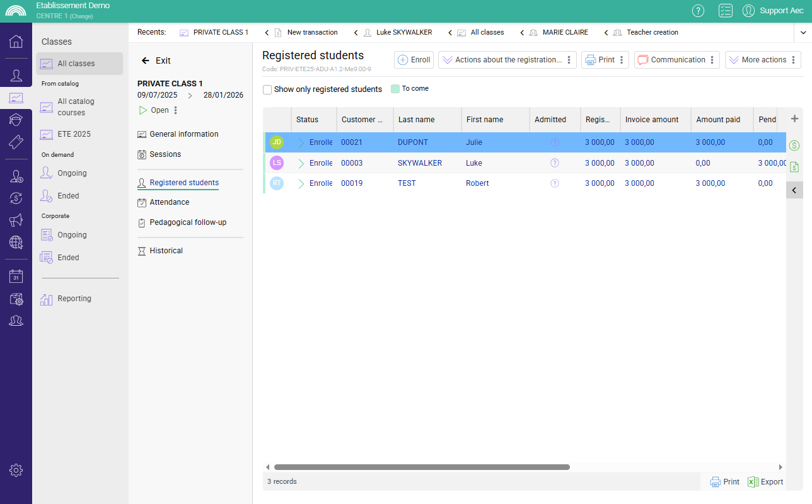Open the calendar 31 icon

tap(16, 277)
